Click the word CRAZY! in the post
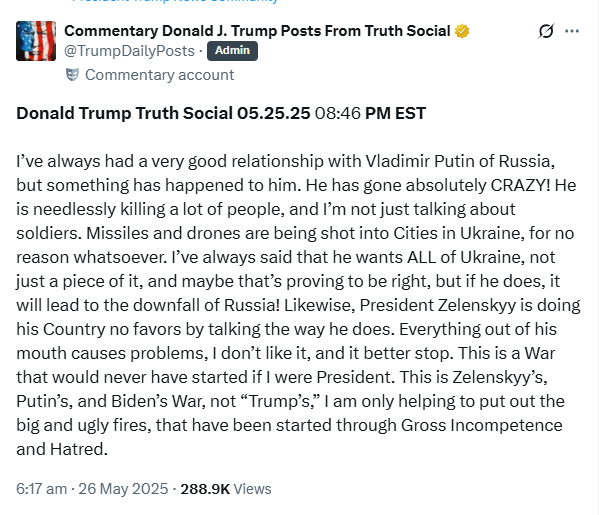This screenshot has height=515, width=599. coord(520,185)
